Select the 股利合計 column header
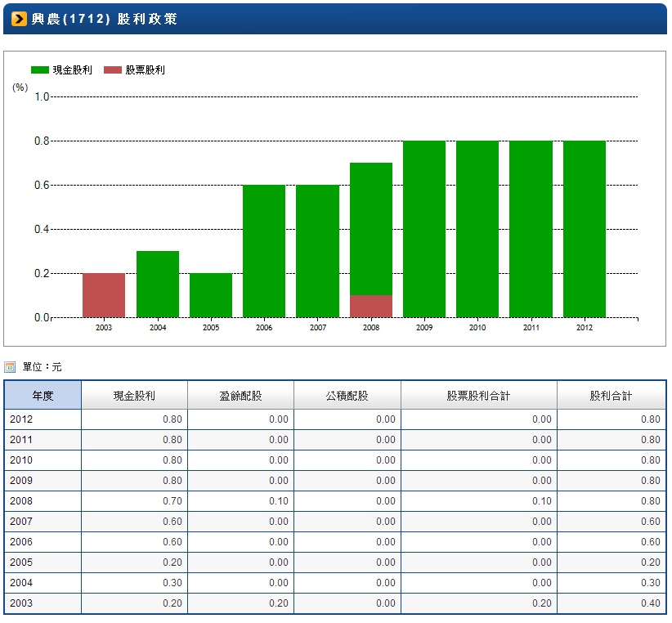Viewport: 672px width, 623px height. click(x=612, y=395)
